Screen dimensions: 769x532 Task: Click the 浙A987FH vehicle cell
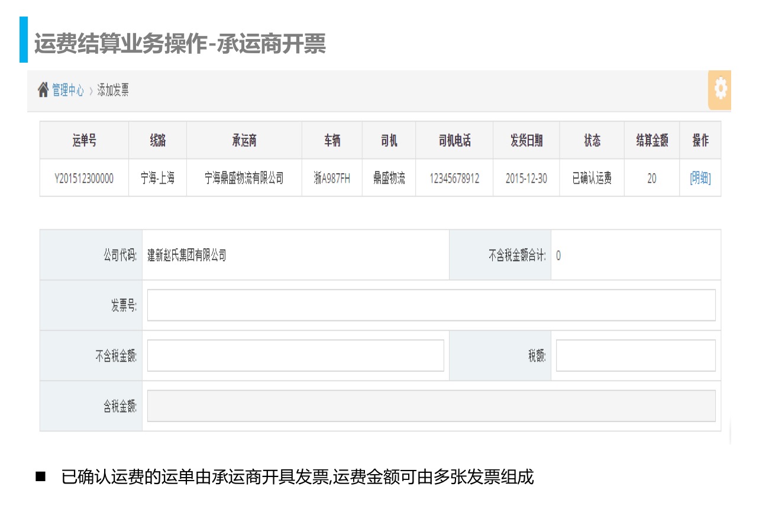[332, 178]
